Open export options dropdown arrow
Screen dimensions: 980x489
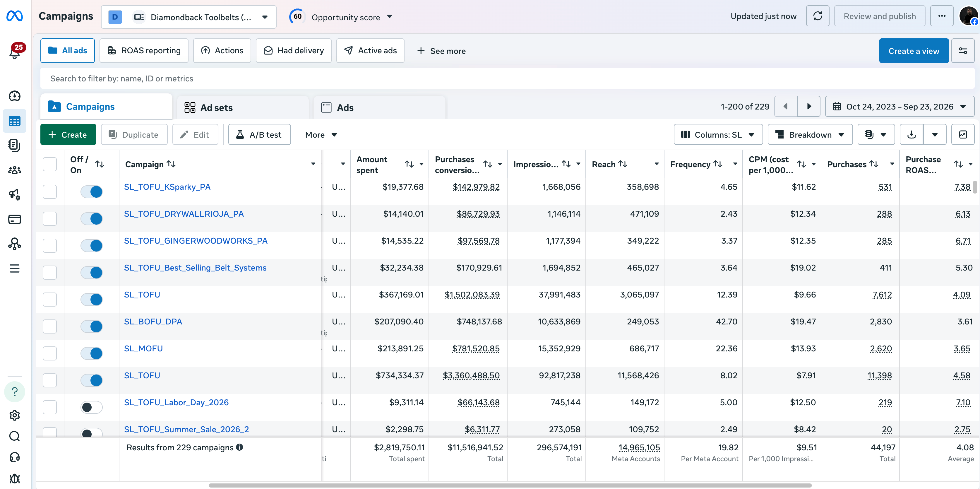[935, 134]
